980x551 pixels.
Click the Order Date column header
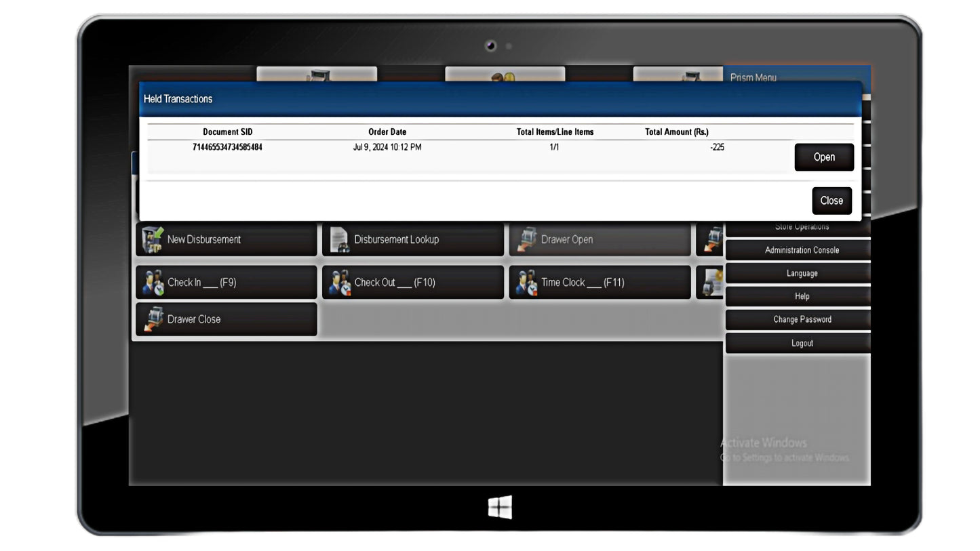pyautogui.click(x=387, y=132)
